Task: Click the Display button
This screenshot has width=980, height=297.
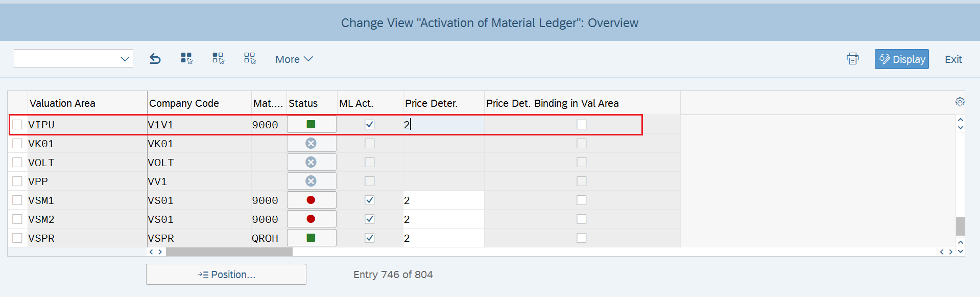Action: click(902, 59)
